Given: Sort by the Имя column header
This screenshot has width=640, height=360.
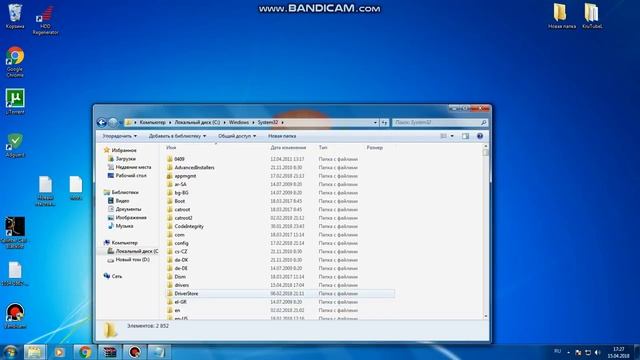Looking at the screenshot, I should tap(171, 147).
